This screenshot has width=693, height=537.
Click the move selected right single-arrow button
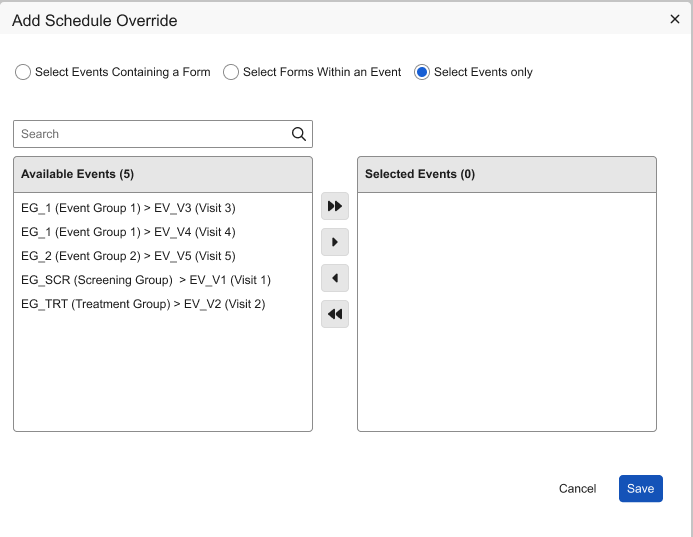click(335, 242)
